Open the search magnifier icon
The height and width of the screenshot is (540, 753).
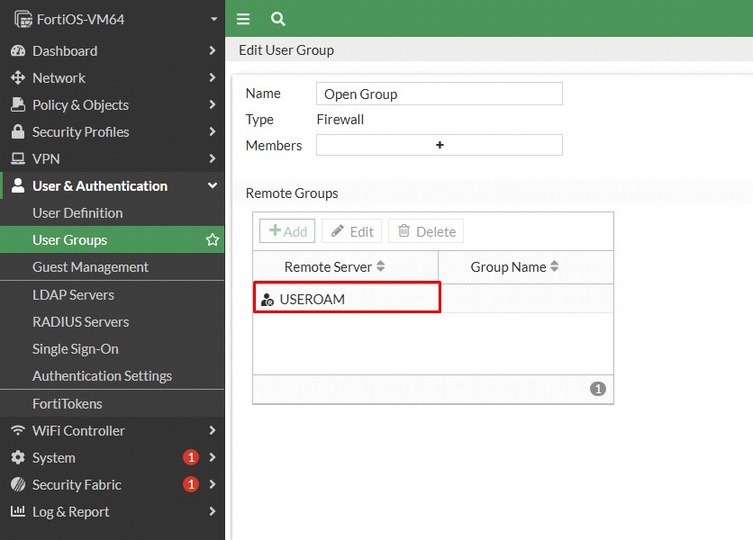tap(278, 19)
